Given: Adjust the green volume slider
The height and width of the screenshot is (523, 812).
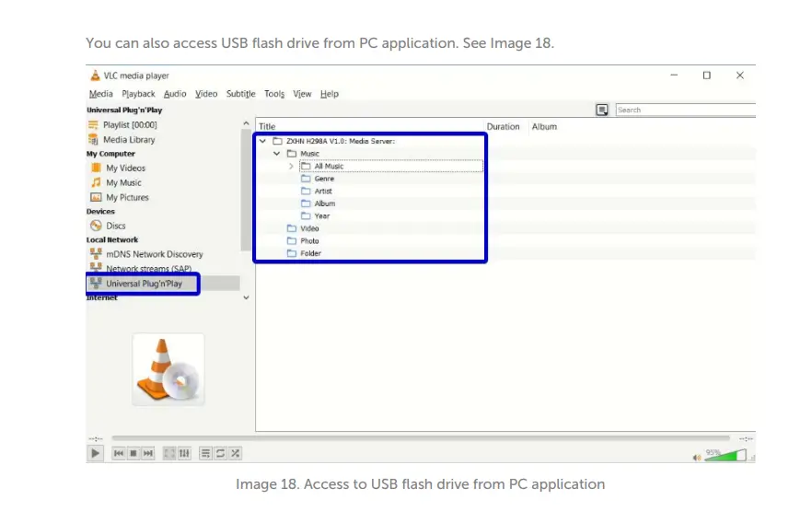Looking at the screenshot, I should [725, 455].
